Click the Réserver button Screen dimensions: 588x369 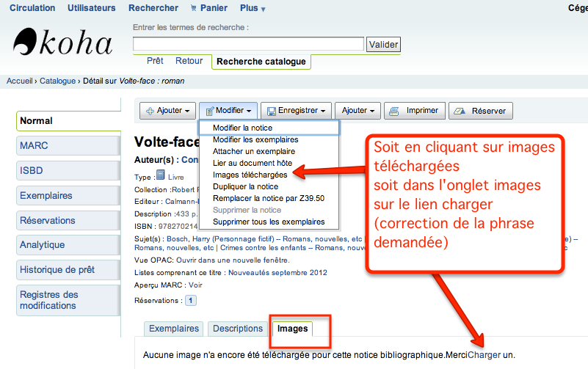coord(481,111)
